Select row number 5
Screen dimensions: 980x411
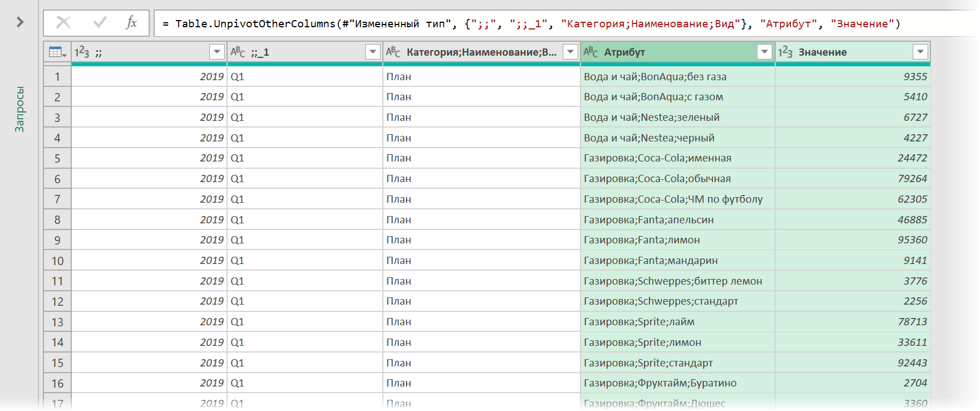click(57, 158)
